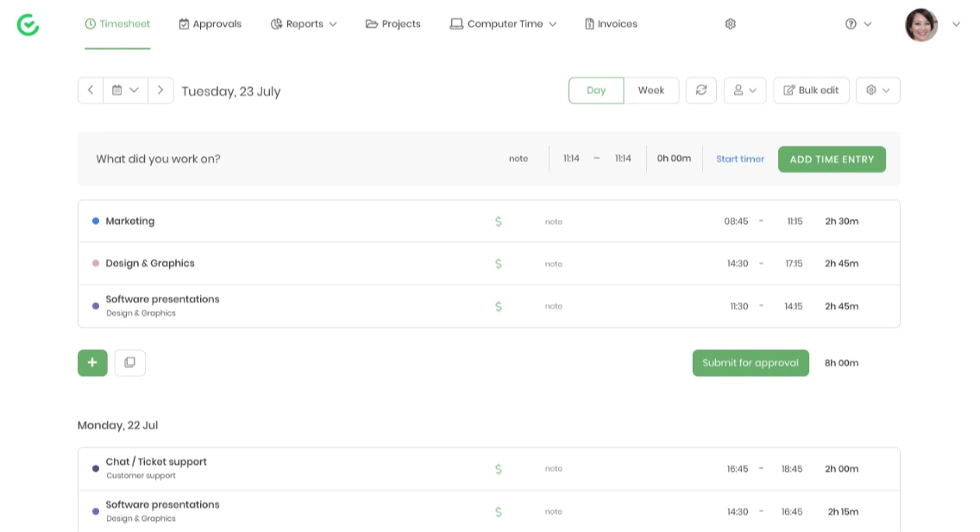Open the Timesheet tab

coord(117,24)
